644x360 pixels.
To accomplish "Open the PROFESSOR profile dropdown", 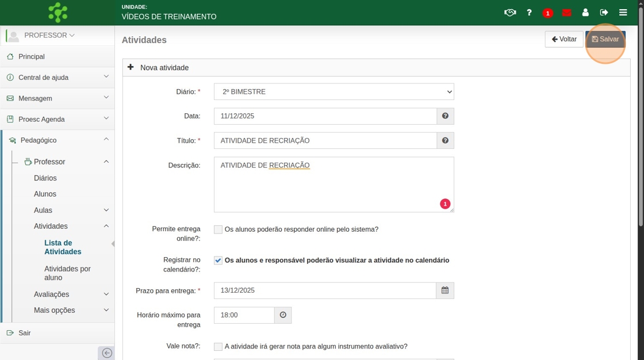I will coord(49,35).
